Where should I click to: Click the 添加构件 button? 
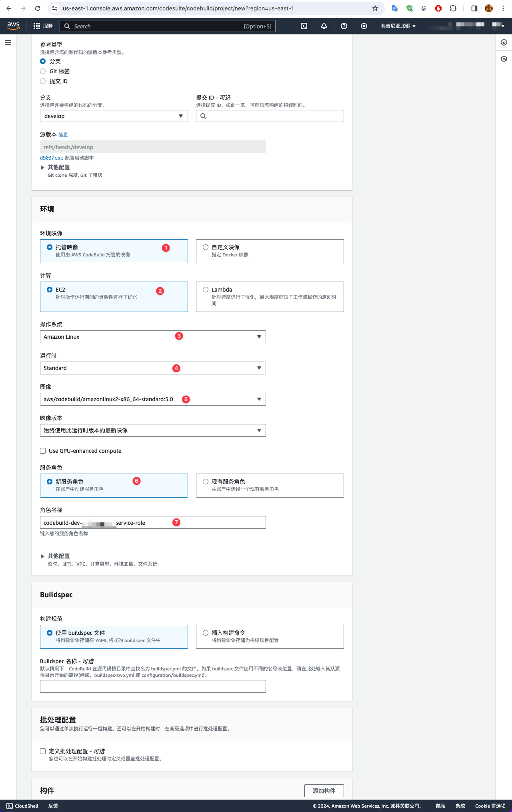[324, 791]
